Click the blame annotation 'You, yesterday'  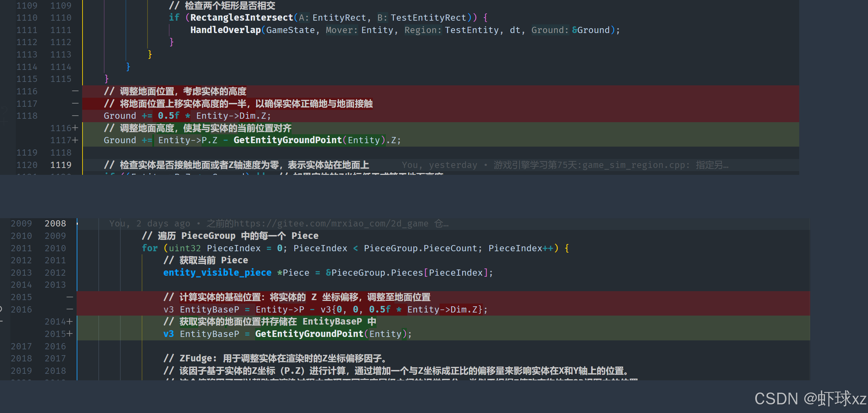(440, 165)
